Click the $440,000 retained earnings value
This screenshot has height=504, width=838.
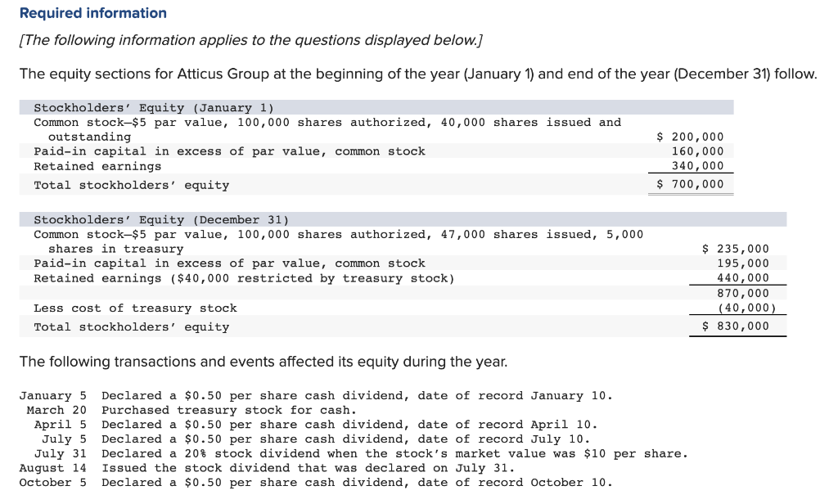tap(743, 278)
